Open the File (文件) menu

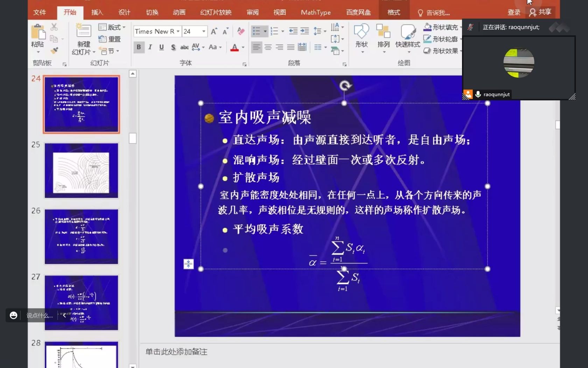tap(40, 12)
